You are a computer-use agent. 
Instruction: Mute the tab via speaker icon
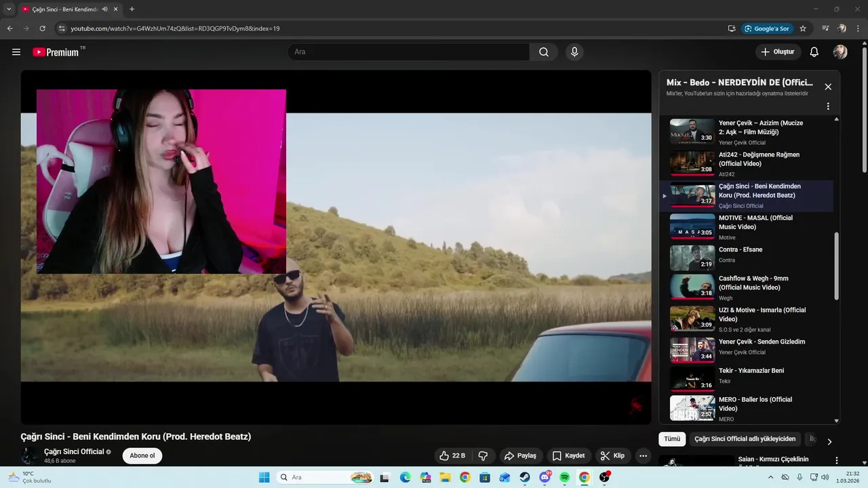(x=104, y=9)
